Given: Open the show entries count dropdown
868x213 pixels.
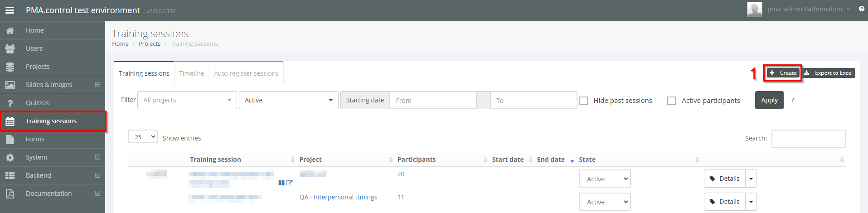Looking at the screenshot, I should 143,136.
